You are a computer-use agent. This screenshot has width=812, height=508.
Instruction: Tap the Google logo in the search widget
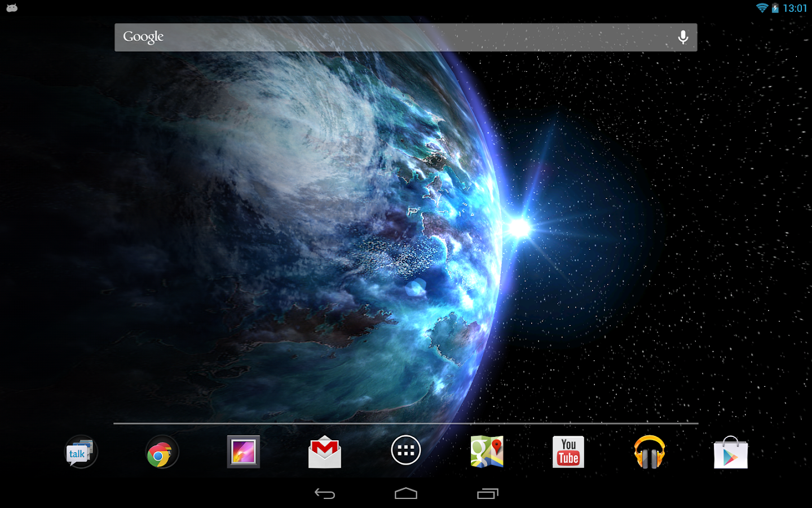(x=143, y=37)
